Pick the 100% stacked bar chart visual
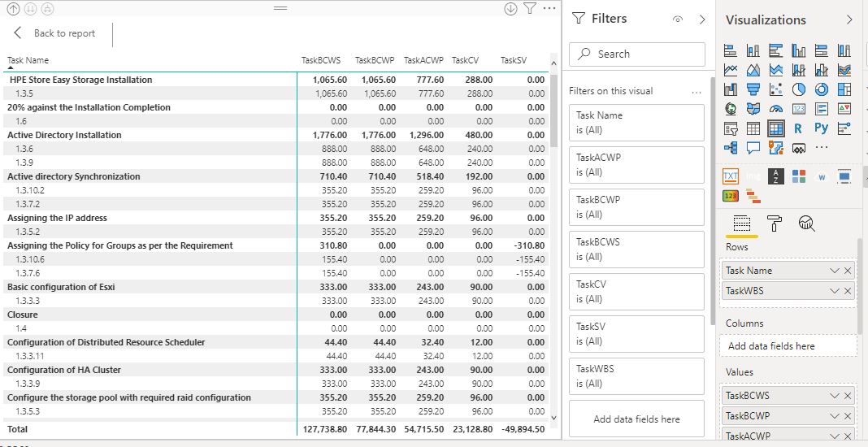 point(822,50)
